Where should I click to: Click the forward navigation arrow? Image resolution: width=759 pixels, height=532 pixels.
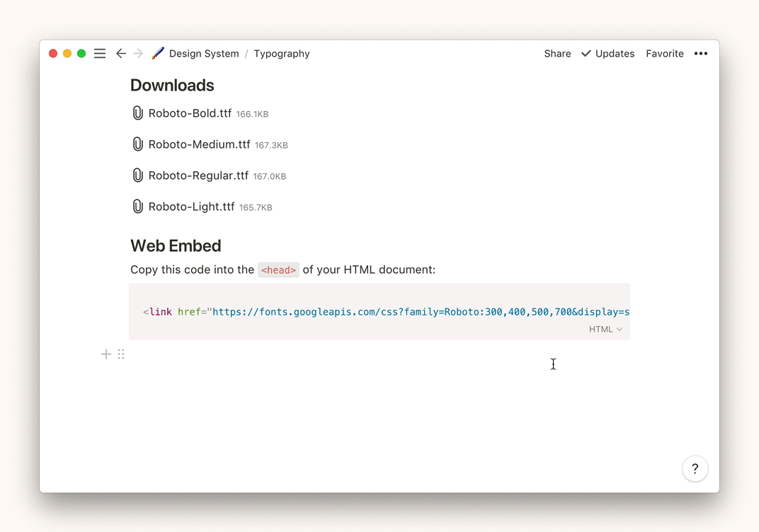pos(139,53)
